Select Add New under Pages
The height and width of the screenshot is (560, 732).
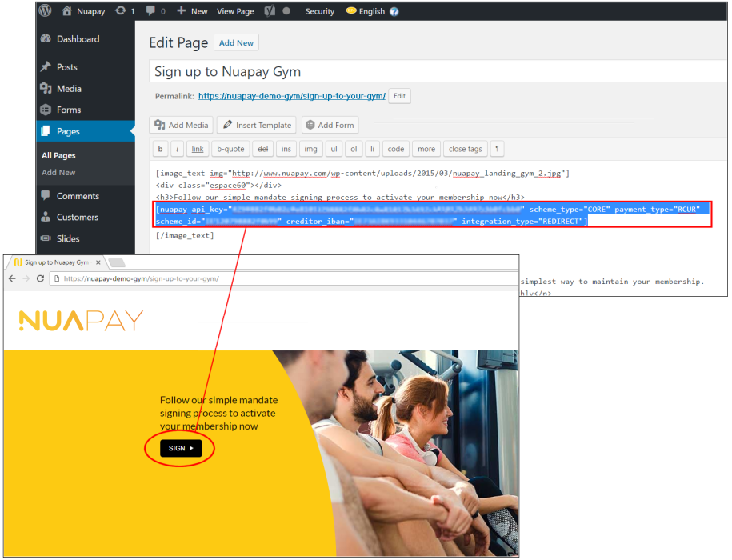pos(58,172)
